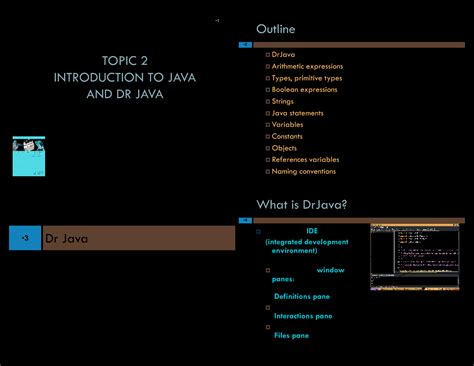Select 'Java statements' outline item
This screenshot has width=474, height=366.
coord(297,113)
